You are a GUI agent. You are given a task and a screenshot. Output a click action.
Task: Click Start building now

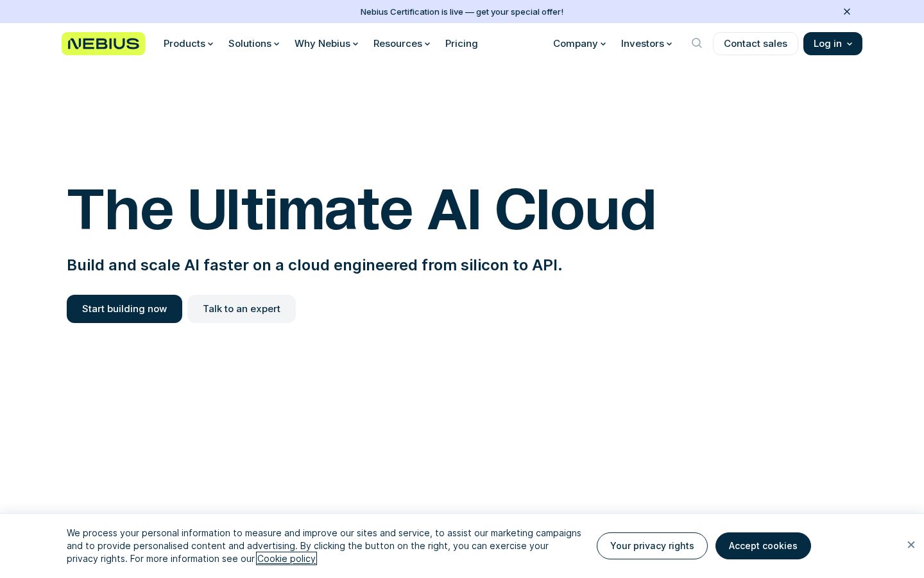(x=124, y=309)
